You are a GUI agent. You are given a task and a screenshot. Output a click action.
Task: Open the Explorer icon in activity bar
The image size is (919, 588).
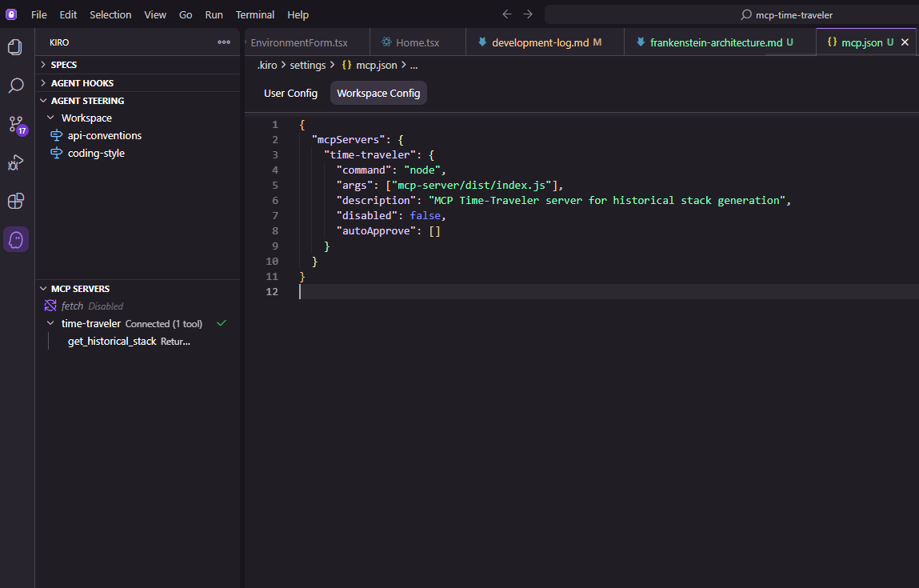[15, 47]
